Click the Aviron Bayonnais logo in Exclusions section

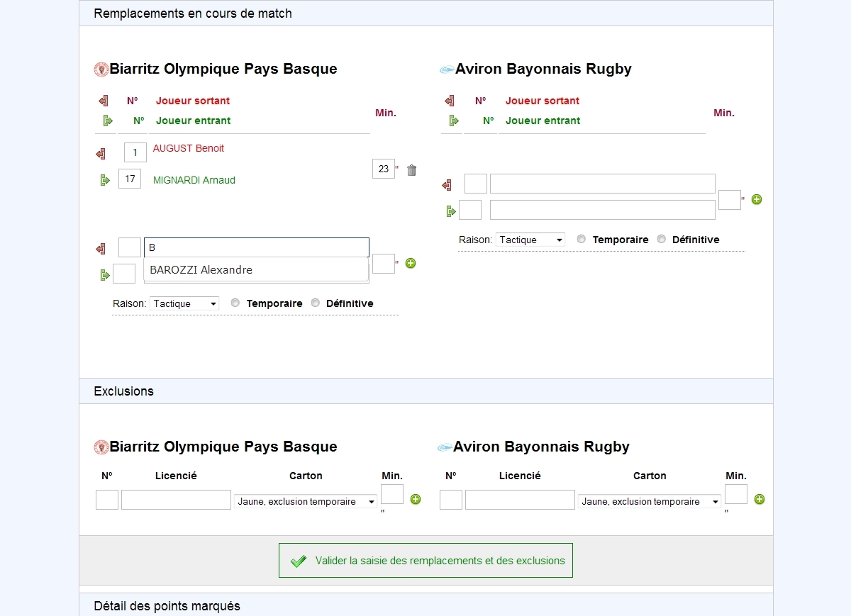coord(445,447)
